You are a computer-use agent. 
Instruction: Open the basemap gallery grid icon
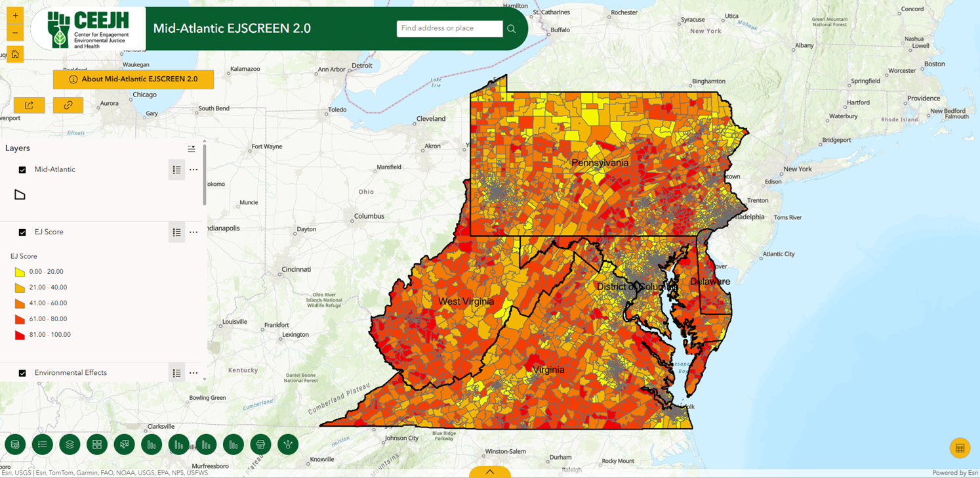coord(97,445)
